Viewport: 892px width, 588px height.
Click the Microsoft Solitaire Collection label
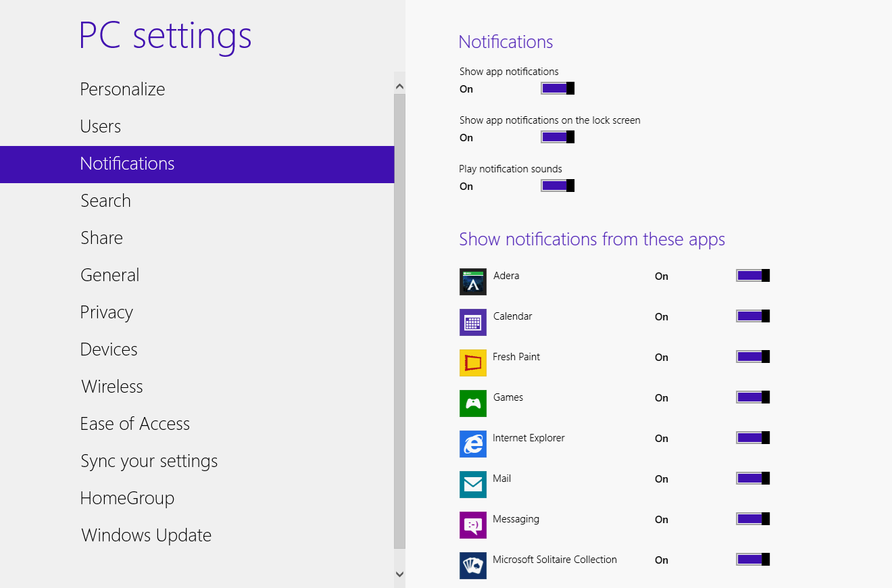[555, 560]
